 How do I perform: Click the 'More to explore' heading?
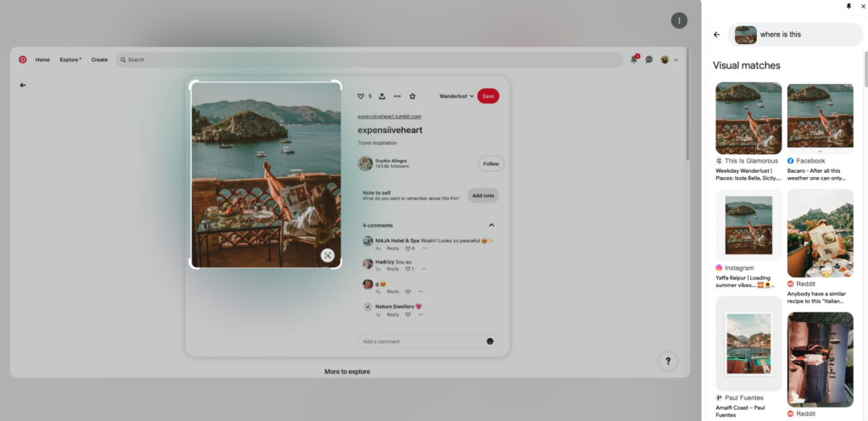[347, 372]
